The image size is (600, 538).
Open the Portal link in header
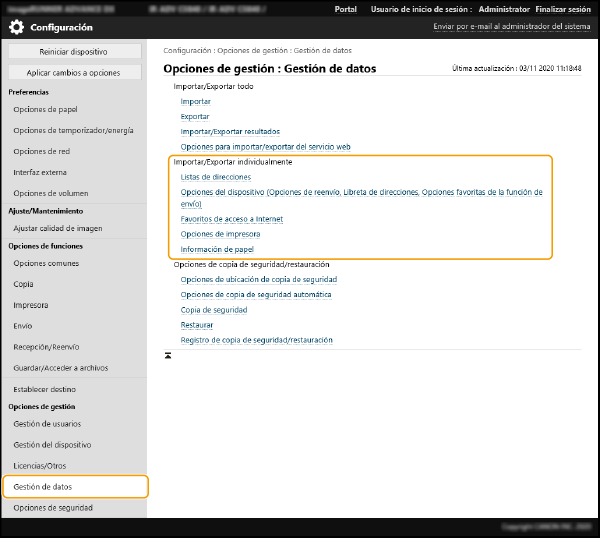pos(345,9)
